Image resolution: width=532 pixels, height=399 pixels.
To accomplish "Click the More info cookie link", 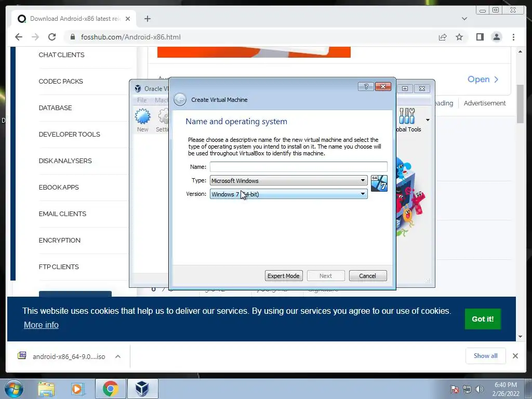I will (x=41, y=325).
